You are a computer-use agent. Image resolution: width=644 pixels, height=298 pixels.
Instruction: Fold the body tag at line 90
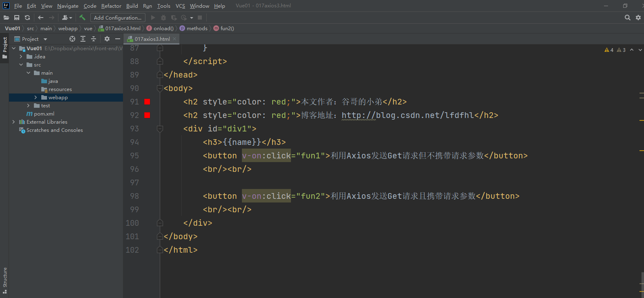(x=160, y=88)
